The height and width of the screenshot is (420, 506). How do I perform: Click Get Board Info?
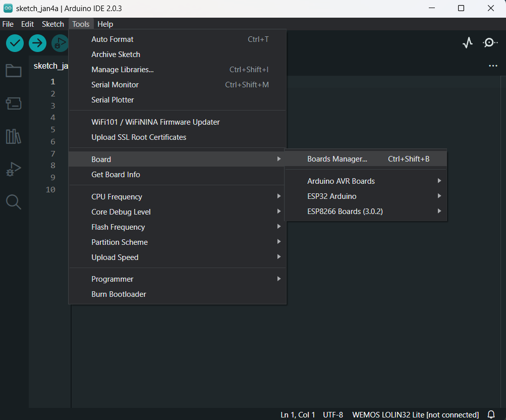pyautogui.click(x=178, y=175)
